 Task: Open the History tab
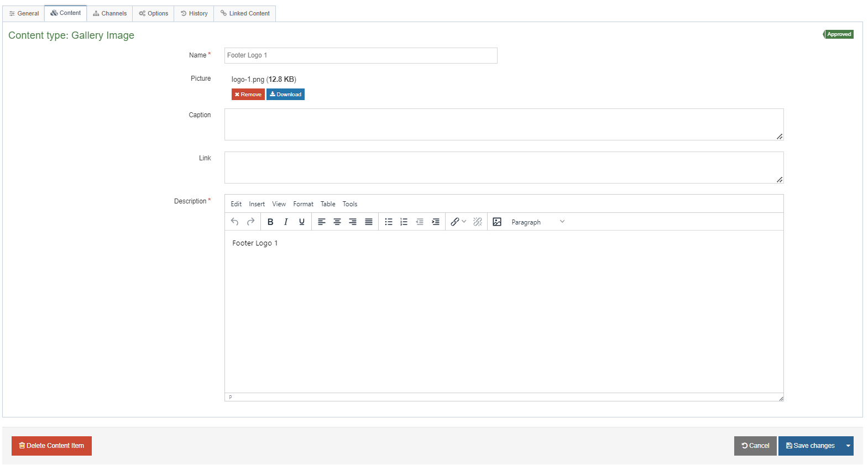[x=194, y=13]
